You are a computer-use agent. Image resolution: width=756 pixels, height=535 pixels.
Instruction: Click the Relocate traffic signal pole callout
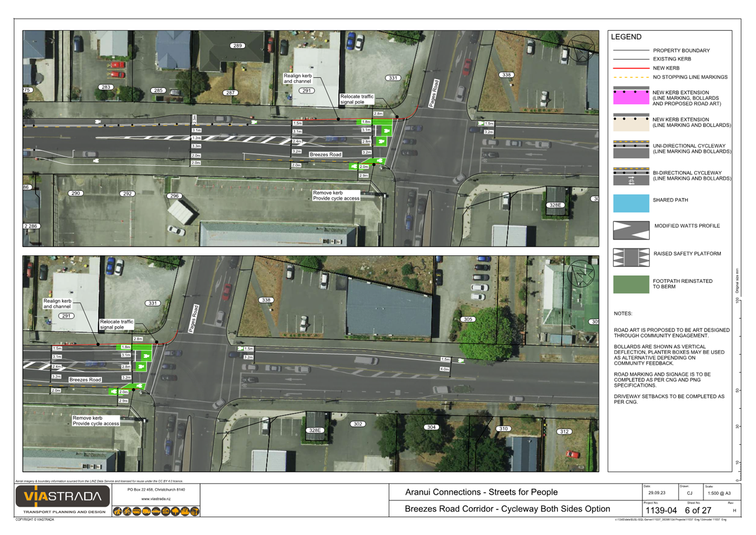pyautogui.click(x=358, y=100)
